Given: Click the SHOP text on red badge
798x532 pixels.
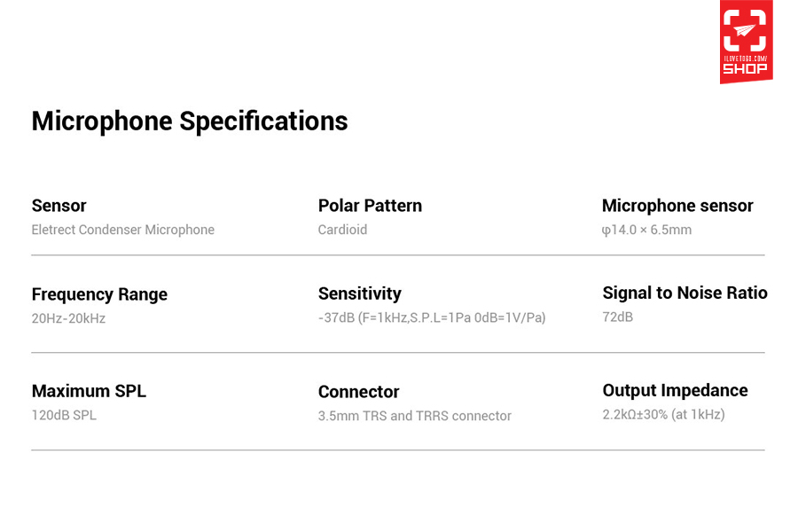Looking at the screenshot, I should point(746,69).
